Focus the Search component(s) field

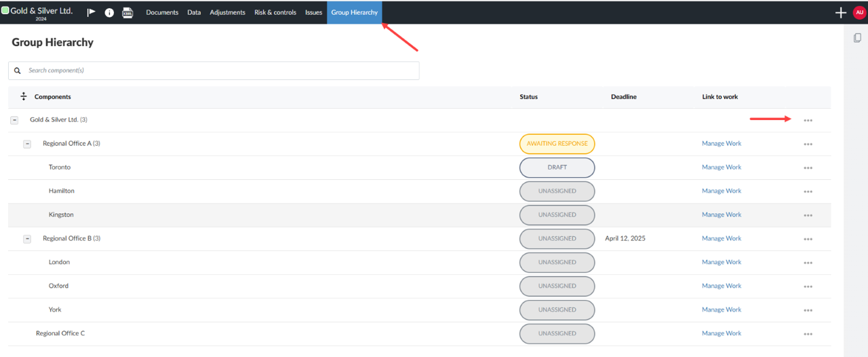coord(214,71)
